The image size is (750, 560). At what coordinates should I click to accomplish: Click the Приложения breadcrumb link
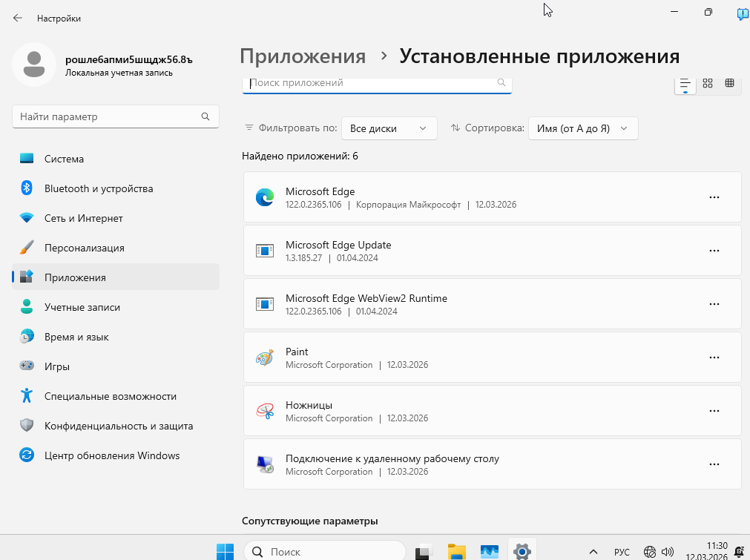(303, 56)
